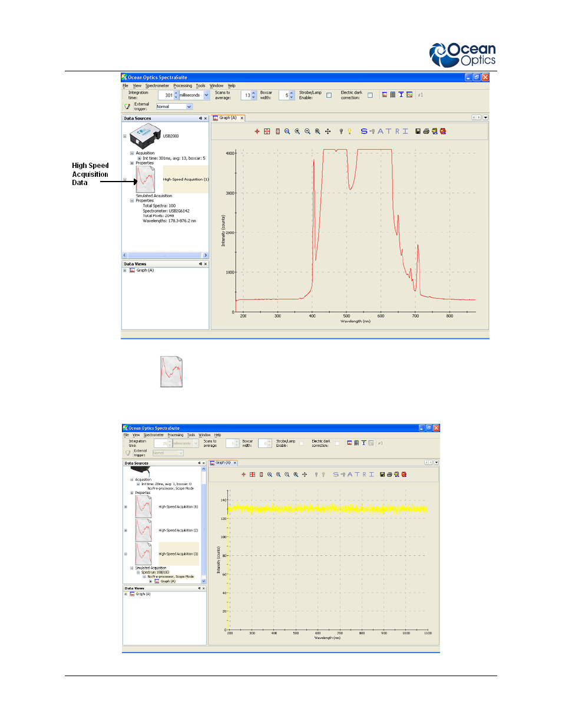Screen dimensions: 562x728
Task: Increase Scans to average value in the upper window
Action: tap(254, 93)
